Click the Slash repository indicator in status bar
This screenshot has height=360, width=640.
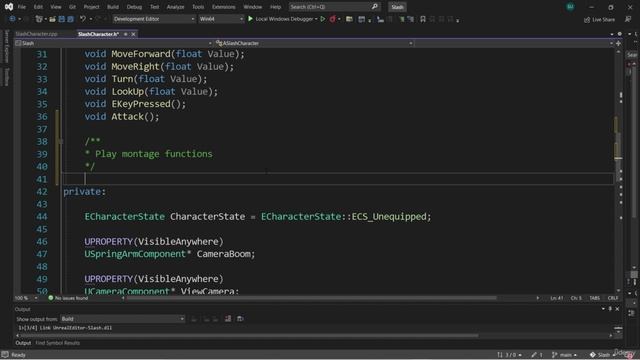[x=602, y=355]
